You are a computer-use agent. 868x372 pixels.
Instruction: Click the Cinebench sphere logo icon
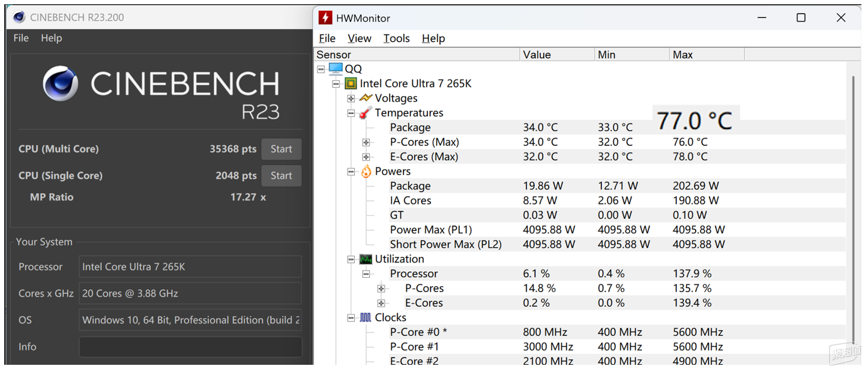(60, 83)
